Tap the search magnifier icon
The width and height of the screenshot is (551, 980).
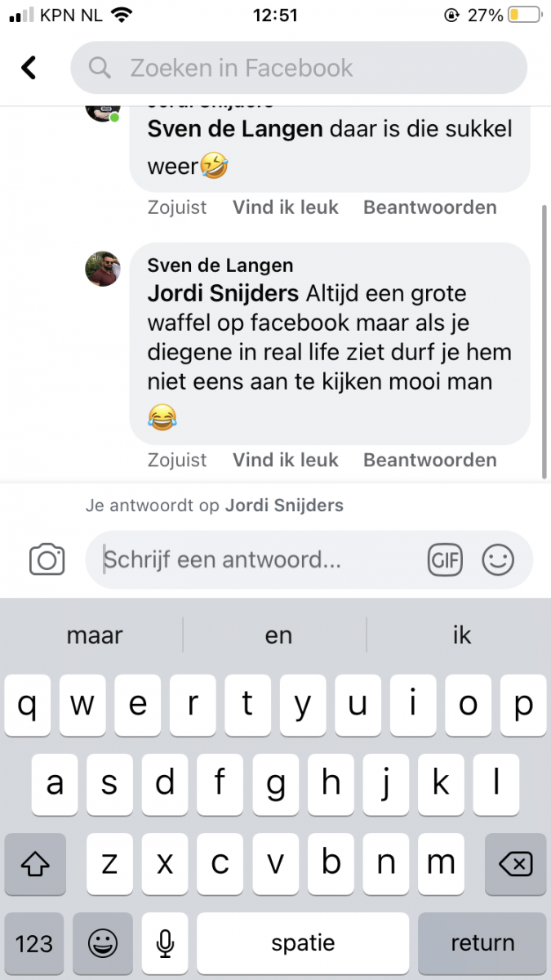pos(100,68)
